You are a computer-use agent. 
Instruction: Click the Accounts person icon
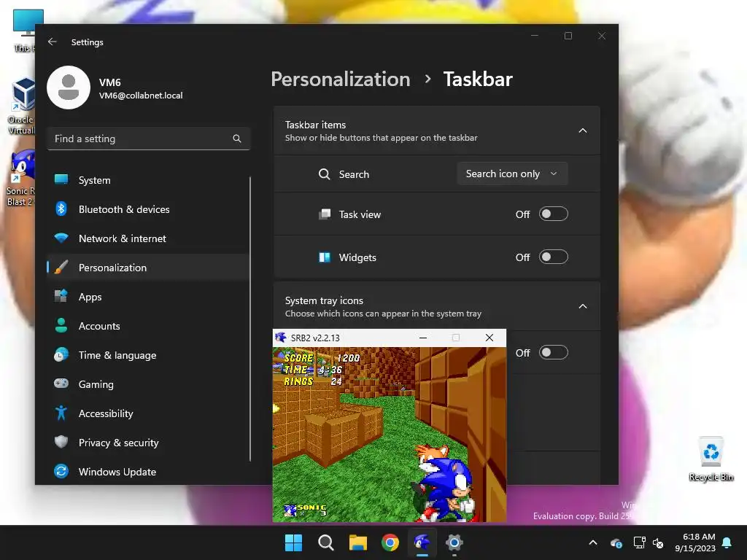coord(61,325)
